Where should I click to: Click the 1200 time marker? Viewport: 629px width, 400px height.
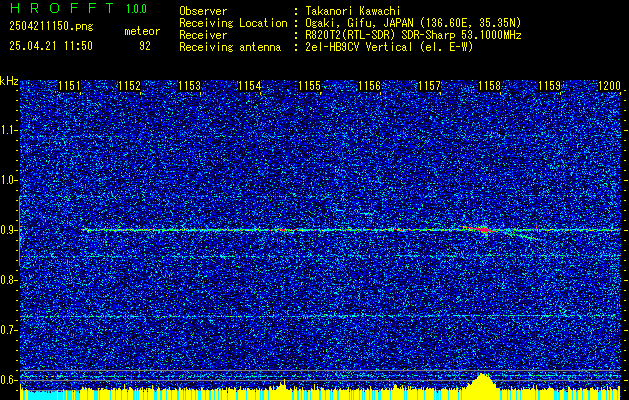pos(609,86)
